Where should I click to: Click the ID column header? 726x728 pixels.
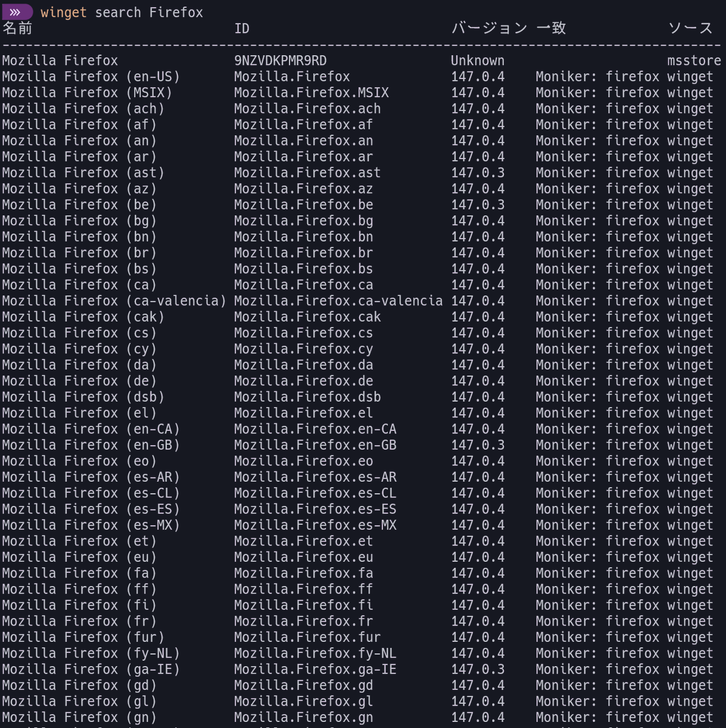[242, 29]
